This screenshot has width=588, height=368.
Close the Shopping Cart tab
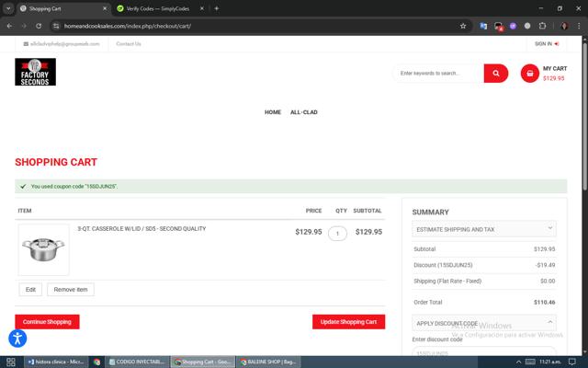pos(105,8)
